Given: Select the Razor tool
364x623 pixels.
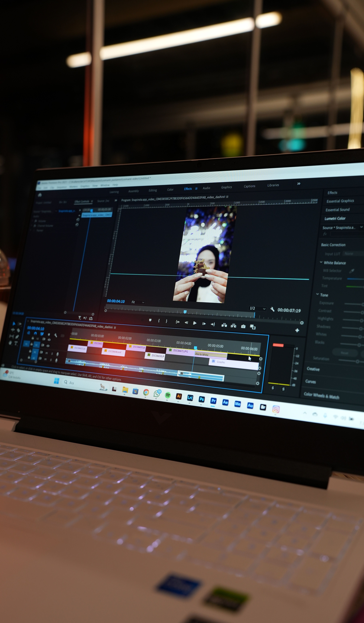Looking at the screenshot, I should [18, 330].
